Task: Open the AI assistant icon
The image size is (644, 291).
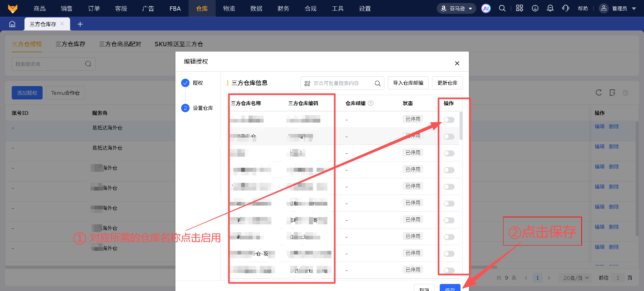Action: (x=486, y=8)
